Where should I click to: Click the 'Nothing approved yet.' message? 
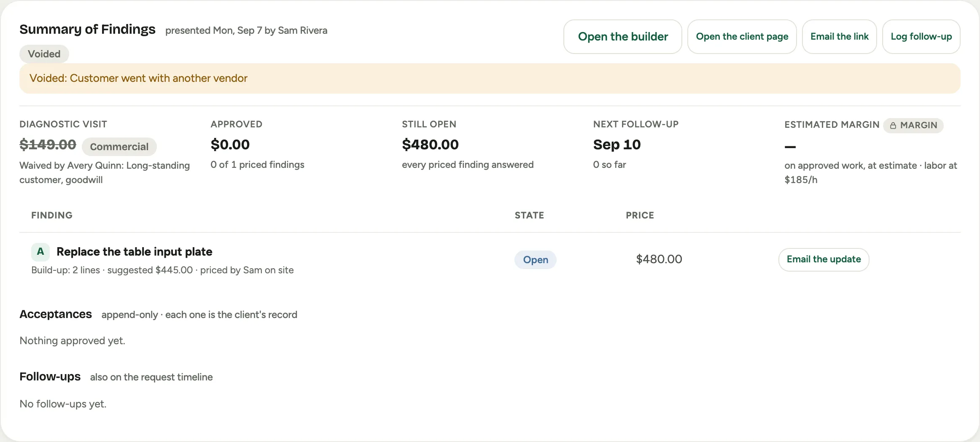73,341
